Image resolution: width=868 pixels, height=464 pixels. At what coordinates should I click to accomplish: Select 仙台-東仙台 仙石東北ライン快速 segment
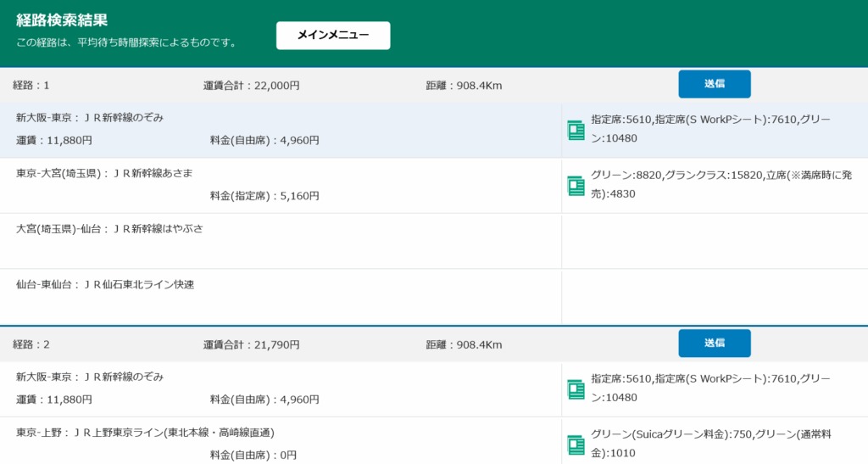tap(104, 285)
